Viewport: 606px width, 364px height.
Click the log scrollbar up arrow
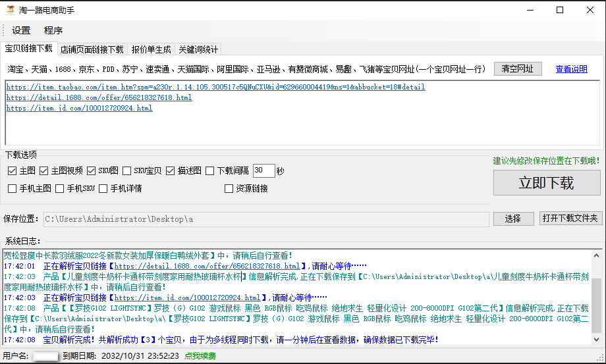point(596,255)
